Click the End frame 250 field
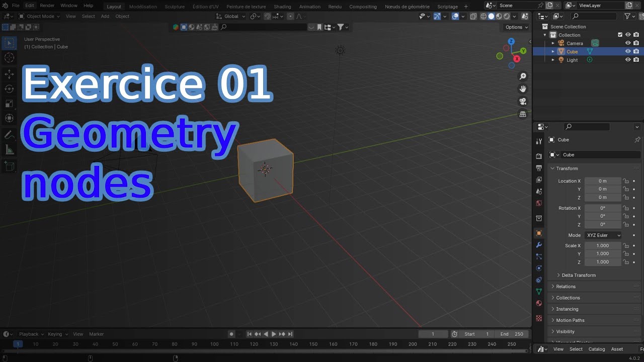This screenshot has height=362, width=644. (x=512, y=334)
